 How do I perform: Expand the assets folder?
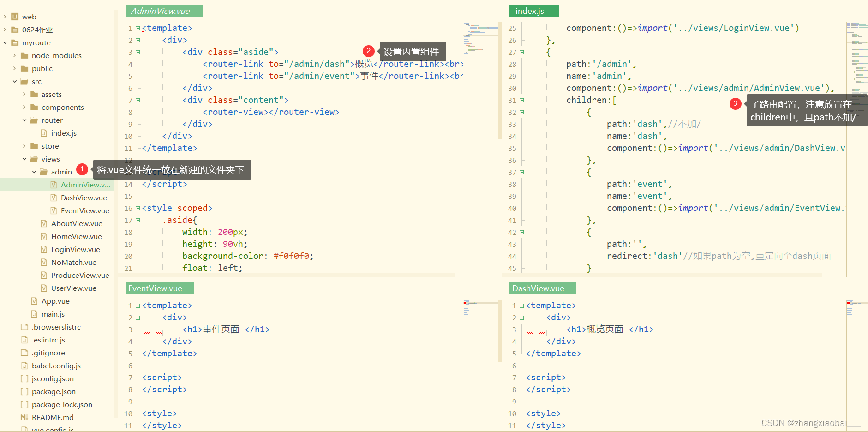tap(24, 94)
